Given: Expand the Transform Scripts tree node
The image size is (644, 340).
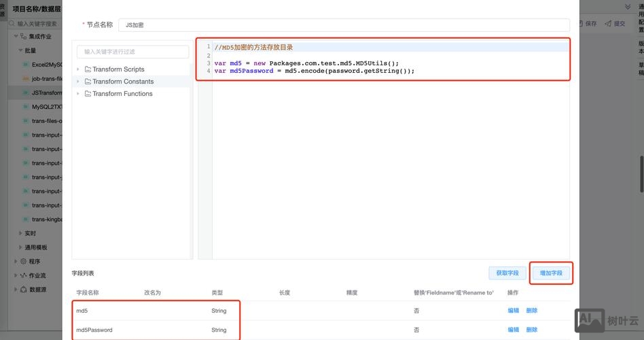Looking at the screenshot, I should (x=79, y=69).
